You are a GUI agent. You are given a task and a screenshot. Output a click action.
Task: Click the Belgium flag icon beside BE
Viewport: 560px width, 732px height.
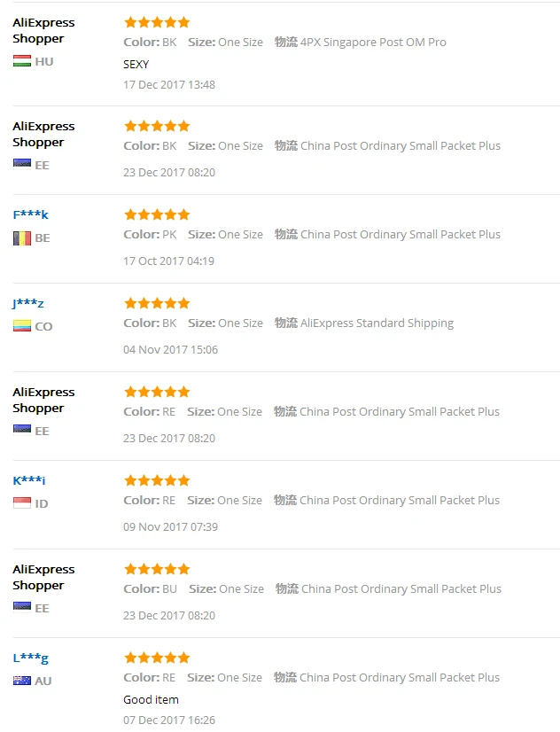coord(22,238)
